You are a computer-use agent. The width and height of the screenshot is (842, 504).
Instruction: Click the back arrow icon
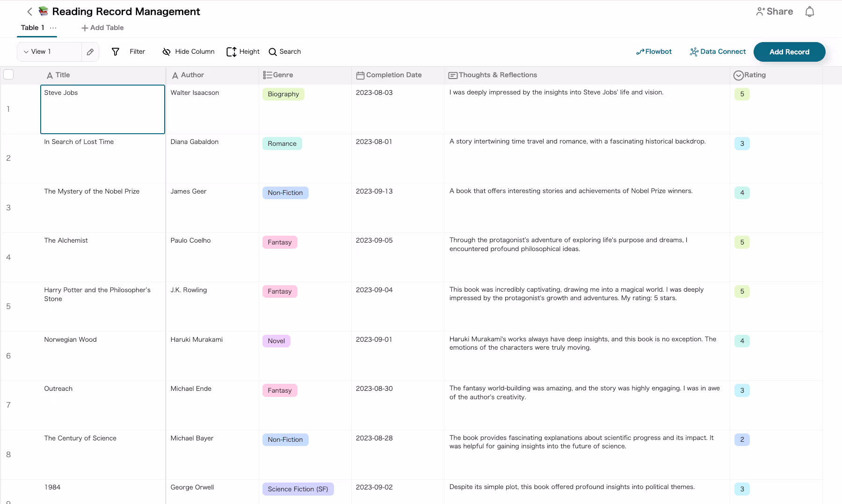pyautogui.click(x=29, y=12)
